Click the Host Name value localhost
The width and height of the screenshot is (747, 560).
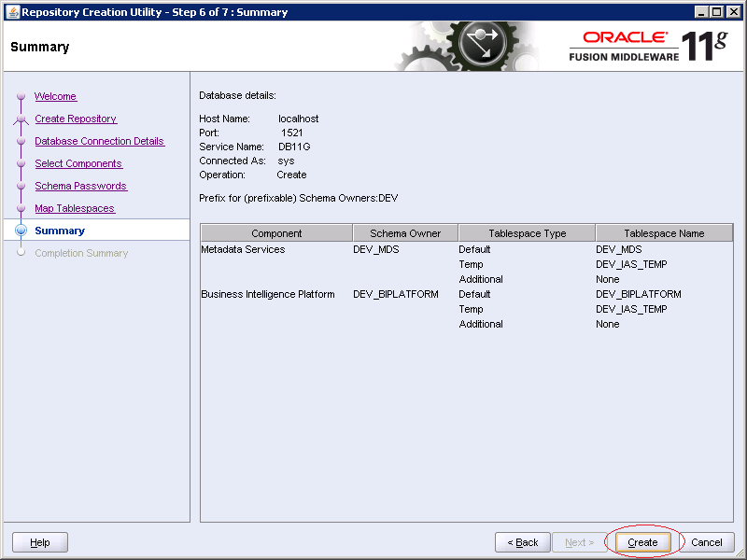click(x=298, y=119)
